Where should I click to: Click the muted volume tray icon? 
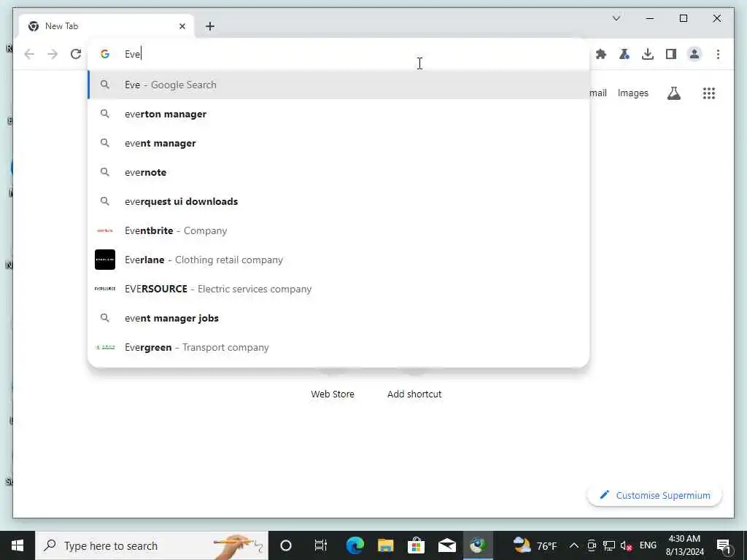[626, 545]
